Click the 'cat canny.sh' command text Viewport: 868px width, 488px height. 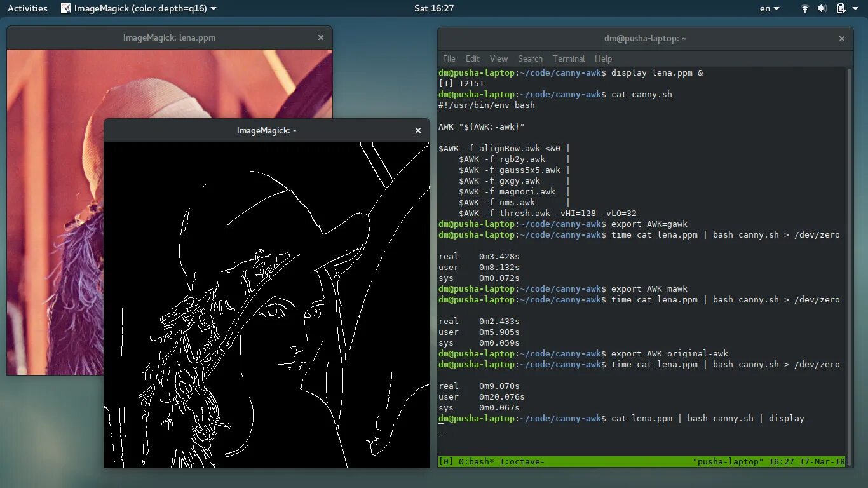pyautogui.click(x=642, y=95)
